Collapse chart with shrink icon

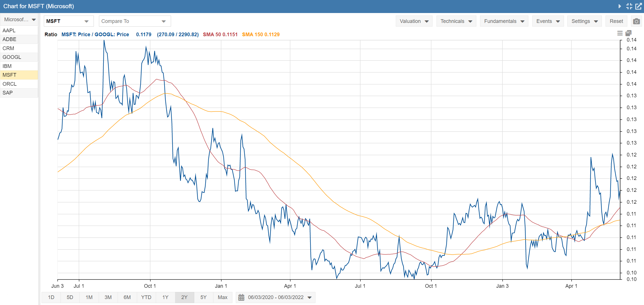tap(629, 6)
